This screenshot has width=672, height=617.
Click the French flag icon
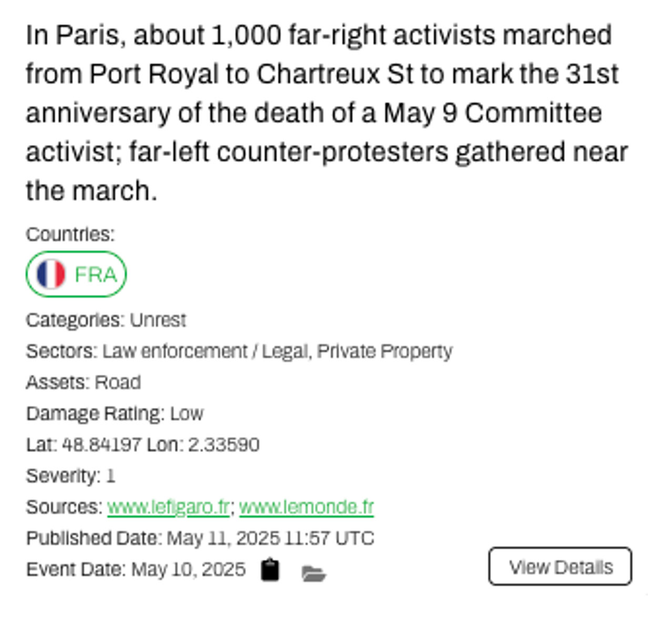pos(50,274)
